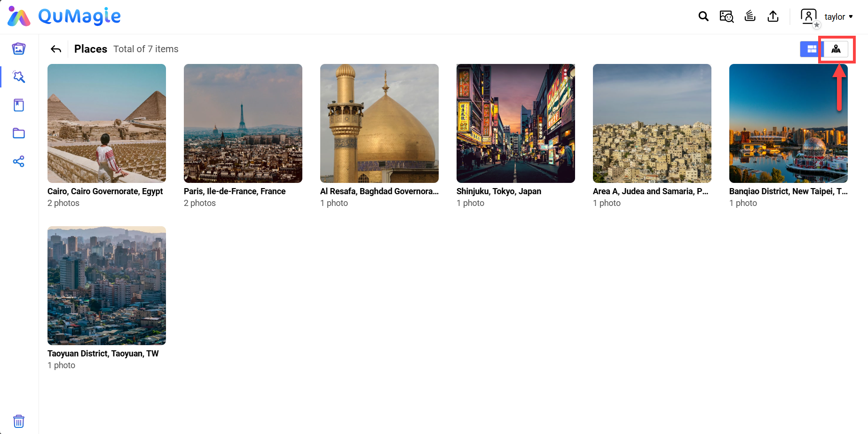Open the Cairo, Egypt place thumbnail
This screenshot has width=868, height=434.
click(107, 123)
